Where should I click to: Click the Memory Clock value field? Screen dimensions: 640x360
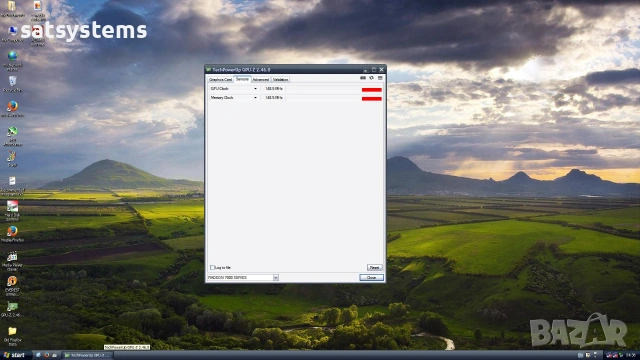pyautogui.click(x=273, y=98)
